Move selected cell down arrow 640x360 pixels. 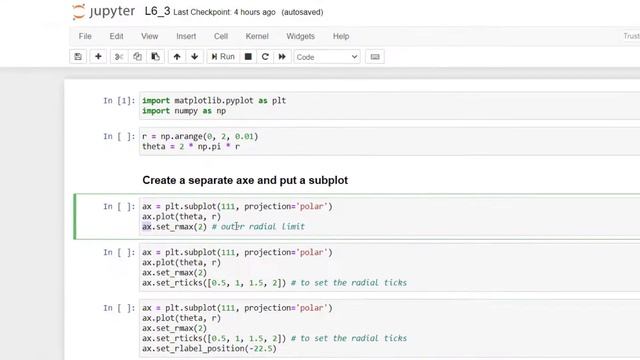(x=195, y=57)
